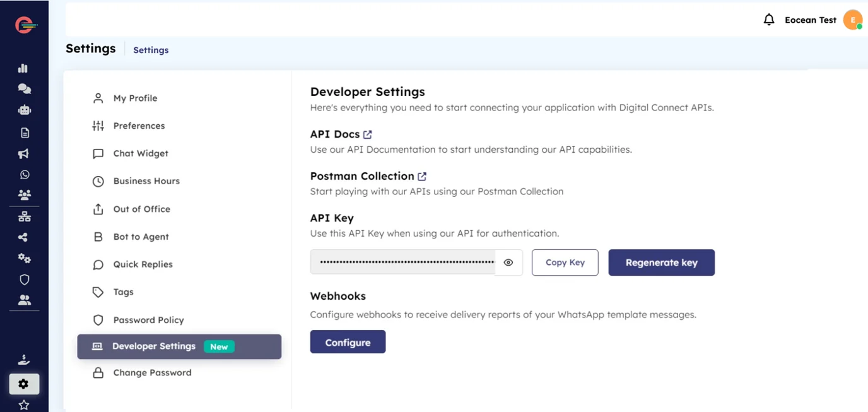Open Quick Replies settings
Viewport: 868px width, 412px height.
(x=143, y=264)
